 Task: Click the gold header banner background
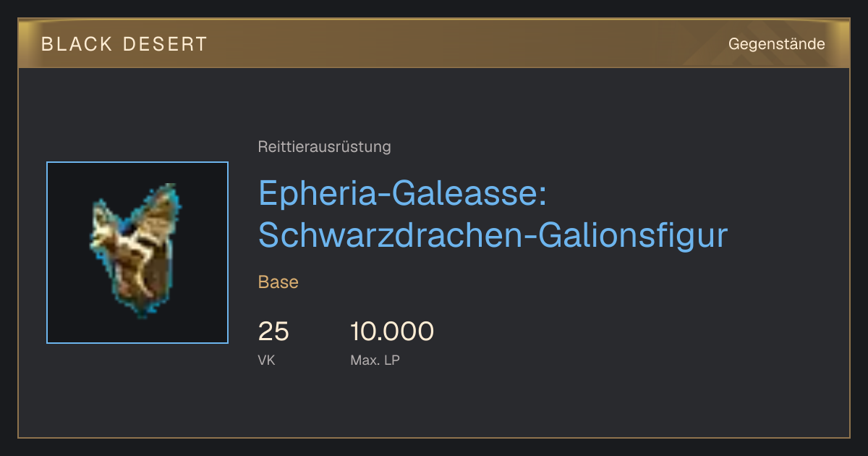tap(434, 43)
